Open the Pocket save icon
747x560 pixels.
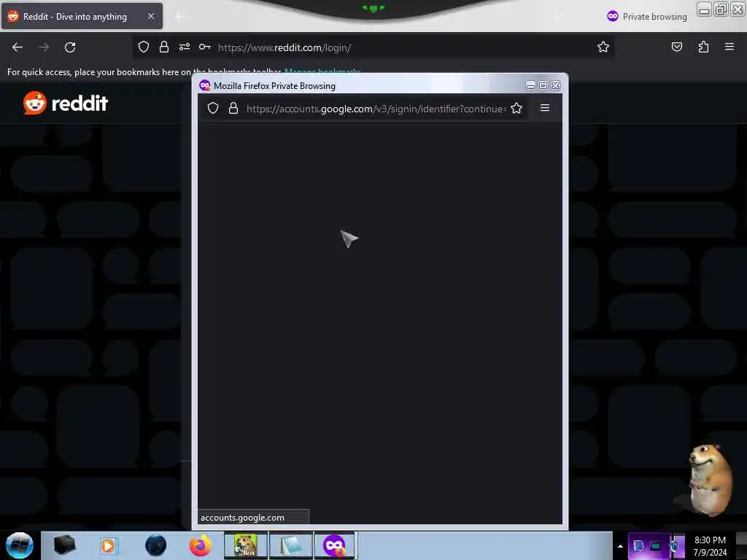(676, 47)
